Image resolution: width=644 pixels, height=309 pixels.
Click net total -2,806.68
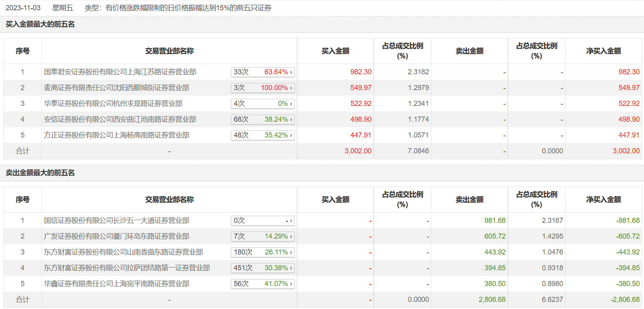(x=625, y=300)
